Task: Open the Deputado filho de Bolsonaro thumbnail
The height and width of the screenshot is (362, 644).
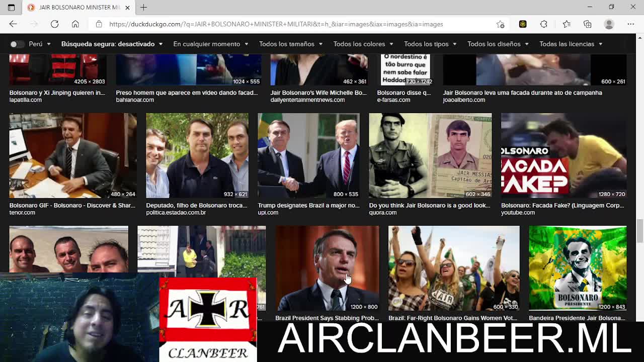Action: click(197, 155)
